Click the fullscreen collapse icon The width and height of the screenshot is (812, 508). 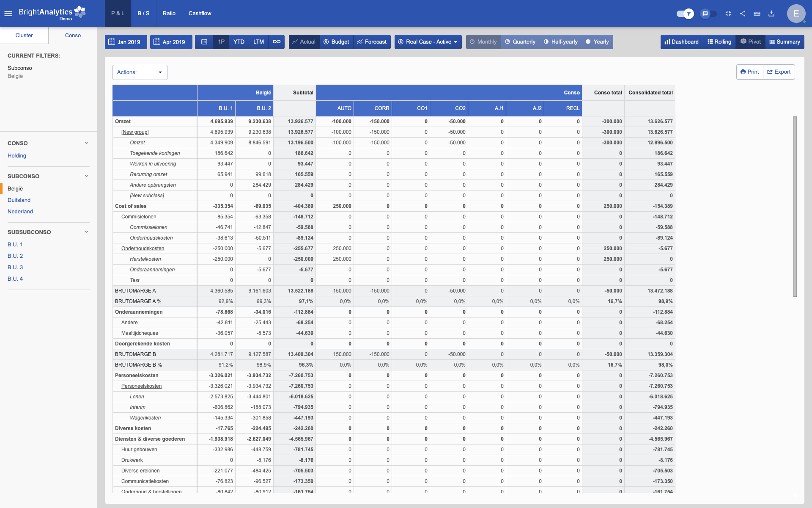[x=728, y=14]
